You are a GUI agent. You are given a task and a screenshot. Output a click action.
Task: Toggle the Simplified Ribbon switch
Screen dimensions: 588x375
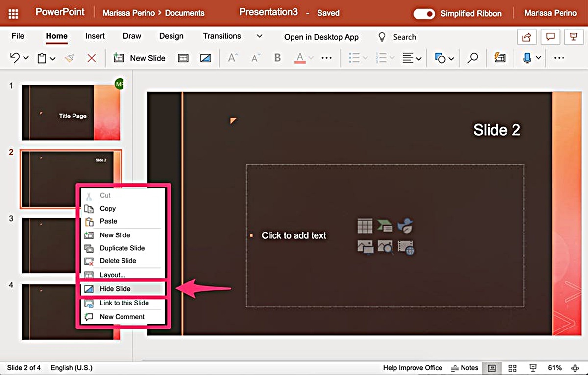click(423, 14)
